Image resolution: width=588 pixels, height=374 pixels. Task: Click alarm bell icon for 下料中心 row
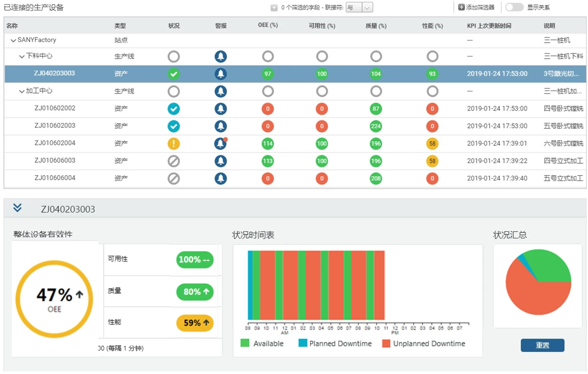(221, 56)
